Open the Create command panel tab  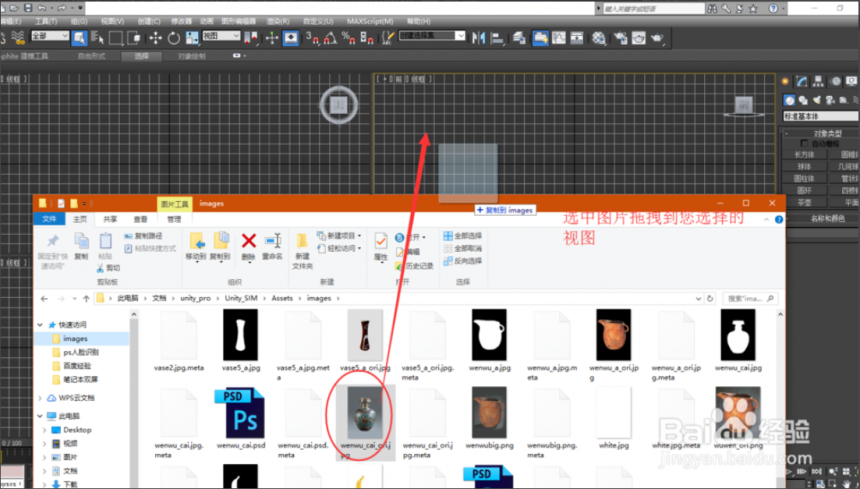785,81
